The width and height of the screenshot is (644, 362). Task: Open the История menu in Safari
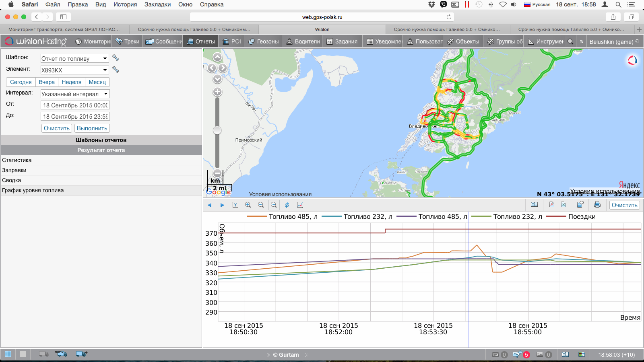(125, 4)
